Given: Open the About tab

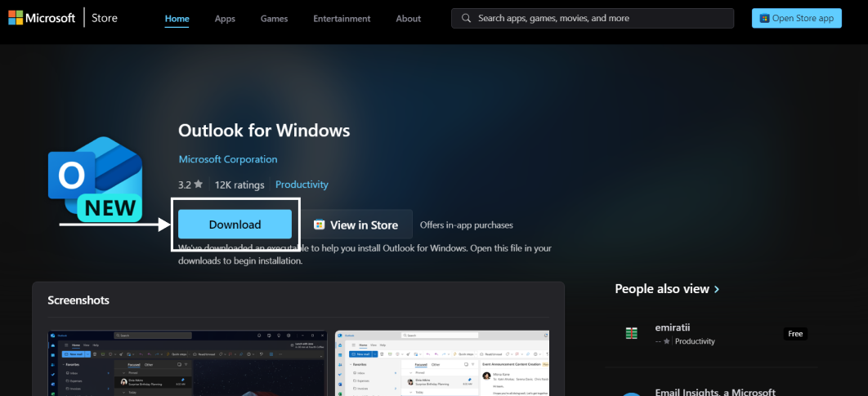Looking at the screenshot, I should [x=408, y=18].
